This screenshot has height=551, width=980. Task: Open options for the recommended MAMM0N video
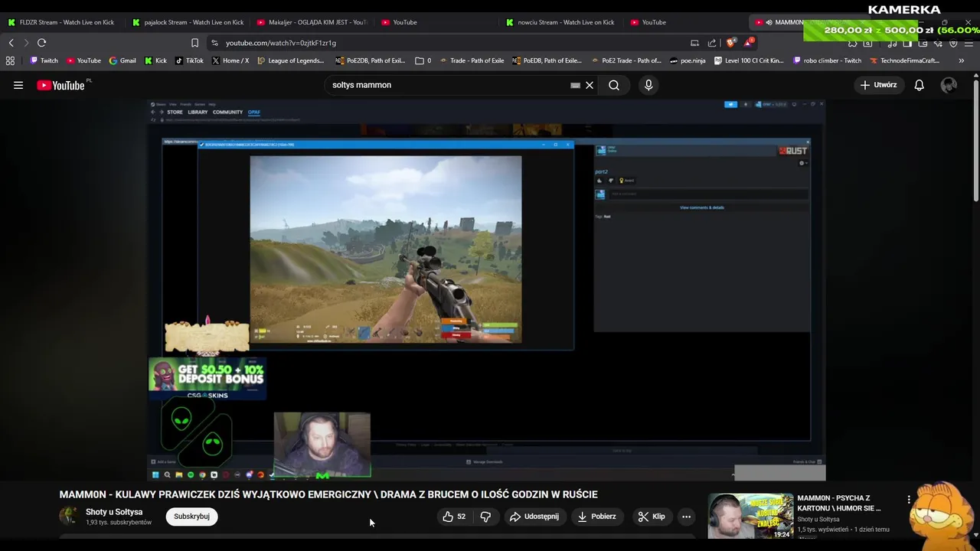[x=909, y=500]
